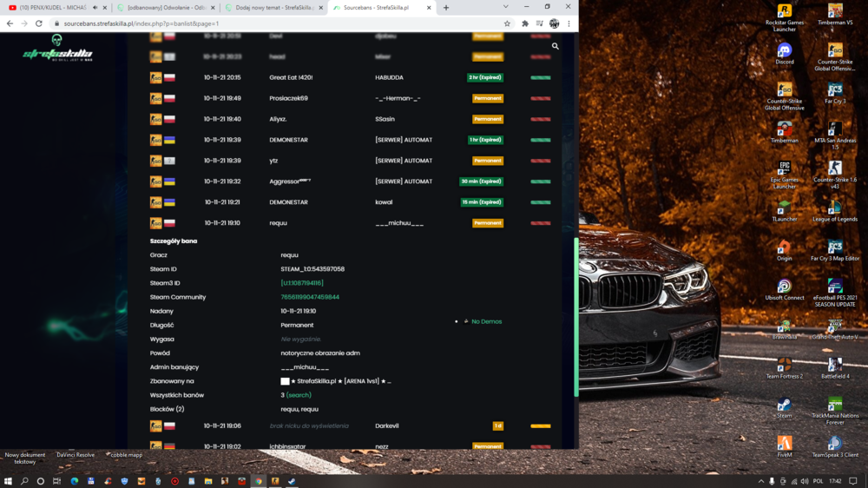Screen dimensions: 868x488
Task: Click the Permanent label on the Aliyxz. row
Action: click(x=488, y=119)
